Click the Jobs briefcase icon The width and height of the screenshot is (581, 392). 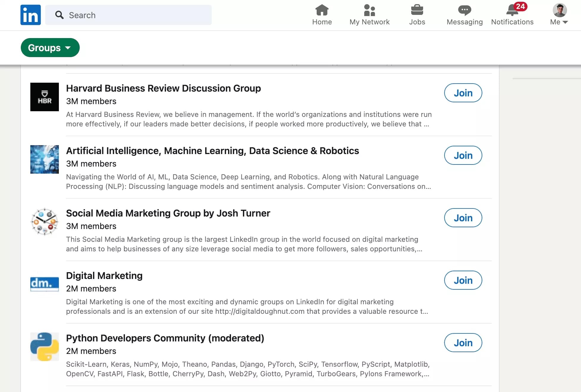(417, 10)
